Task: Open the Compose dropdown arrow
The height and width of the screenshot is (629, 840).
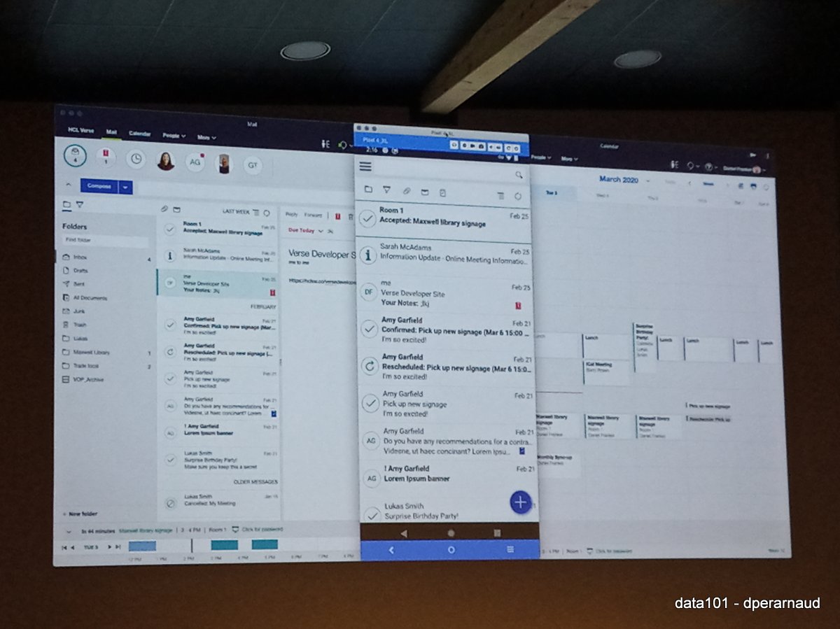Action: pos(125,187)
